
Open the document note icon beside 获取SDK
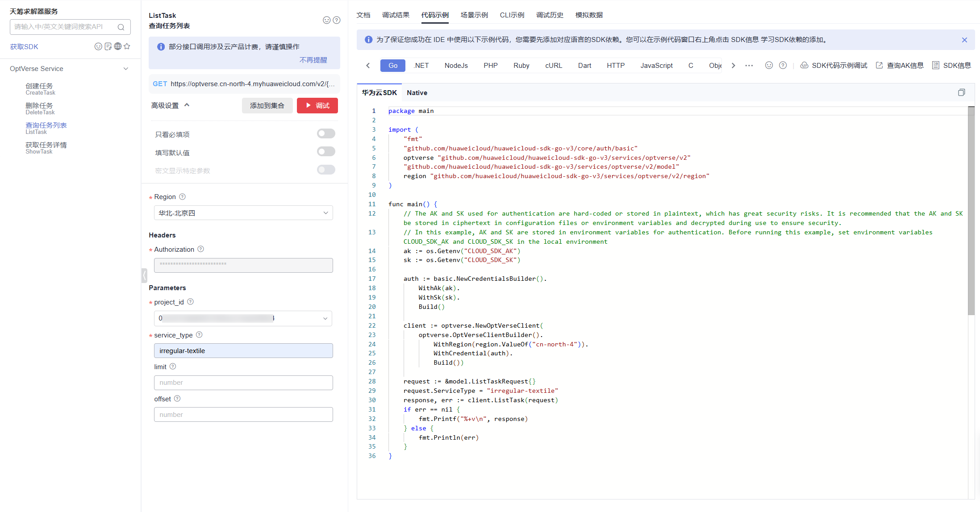(108, 46)
